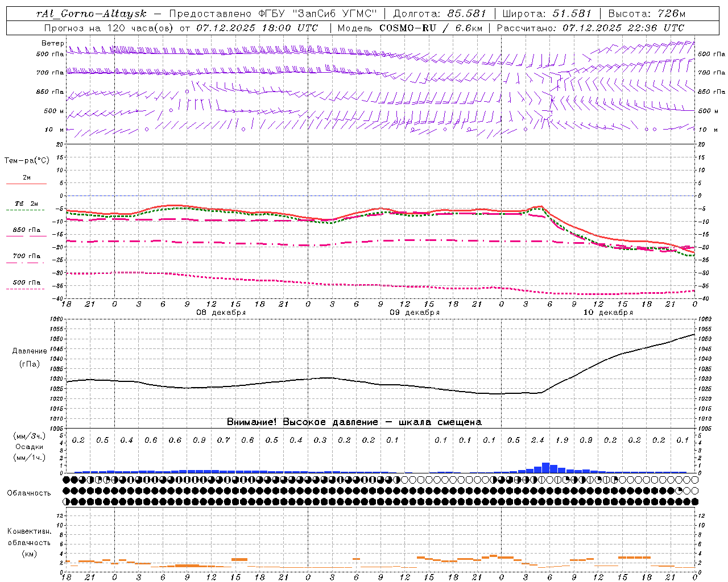The image size is (728, 582).
Task: Click the Внимание! Высокое давление warning text
Action: point(354,422)
